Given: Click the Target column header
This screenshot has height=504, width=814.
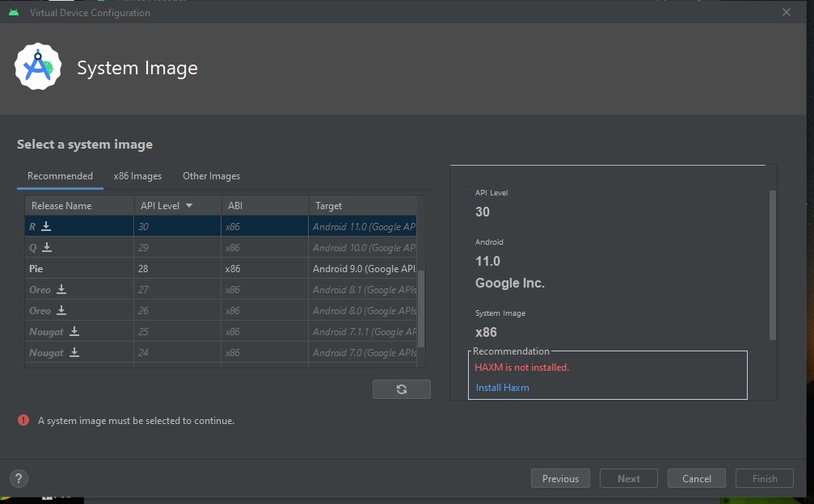Looking at the screenshot, I should tap(329, 206).
